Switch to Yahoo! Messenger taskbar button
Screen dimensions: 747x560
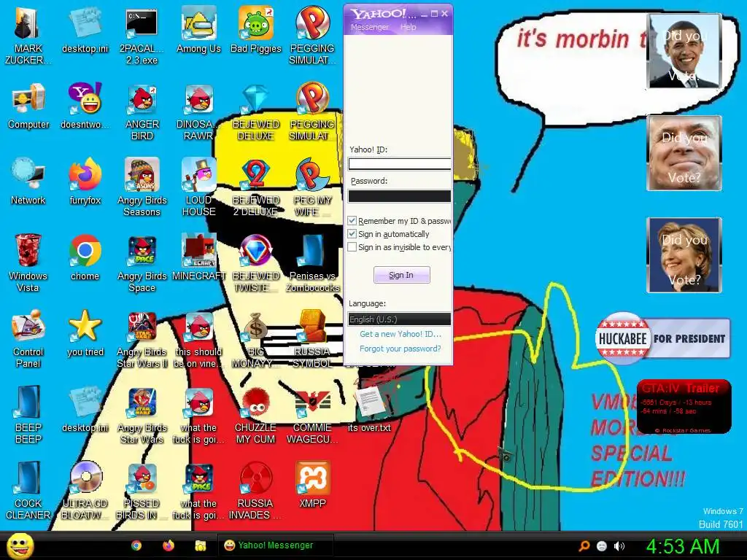click(275, 545)
